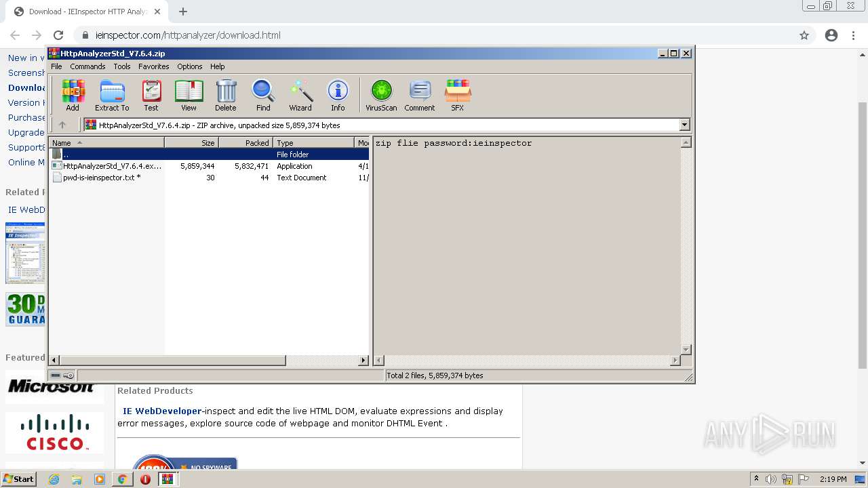Screen dimensions: 868x488
Task: Reload the browser page
Action: tap(58, 35)
